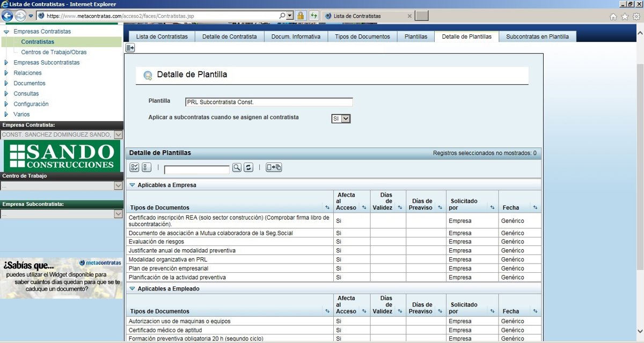Click the Plantilla name input field
Screen dimensions: 644x343
(269, 102)
